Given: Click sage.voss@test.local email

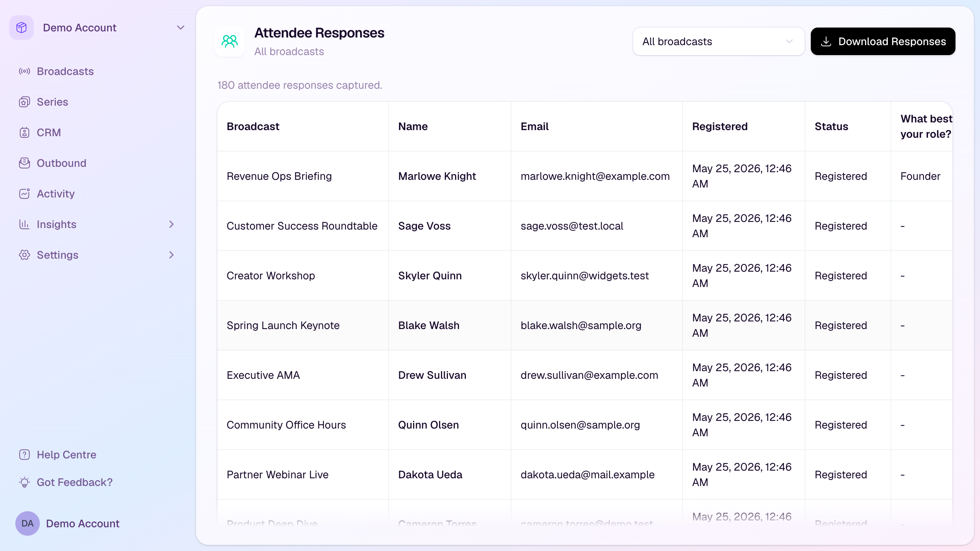Looking at the screenshot, I should point(572,226).
